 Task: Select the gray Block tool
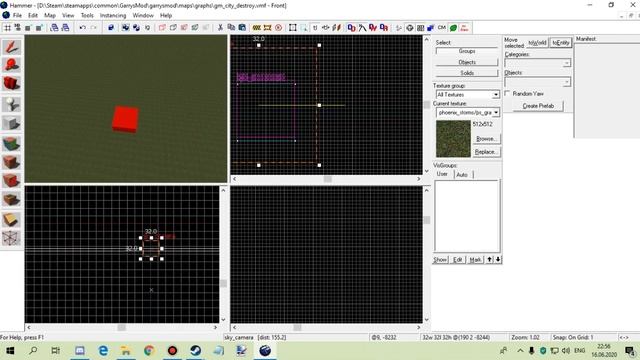click(x=11, y=123)
